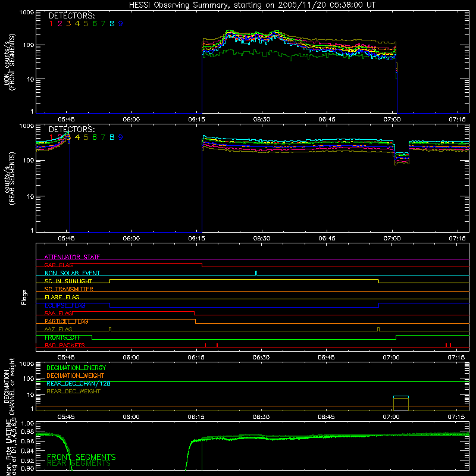Click the 10 y-axis value on rear segments plot
The image size is (476, 476).
tap(30, 196)
